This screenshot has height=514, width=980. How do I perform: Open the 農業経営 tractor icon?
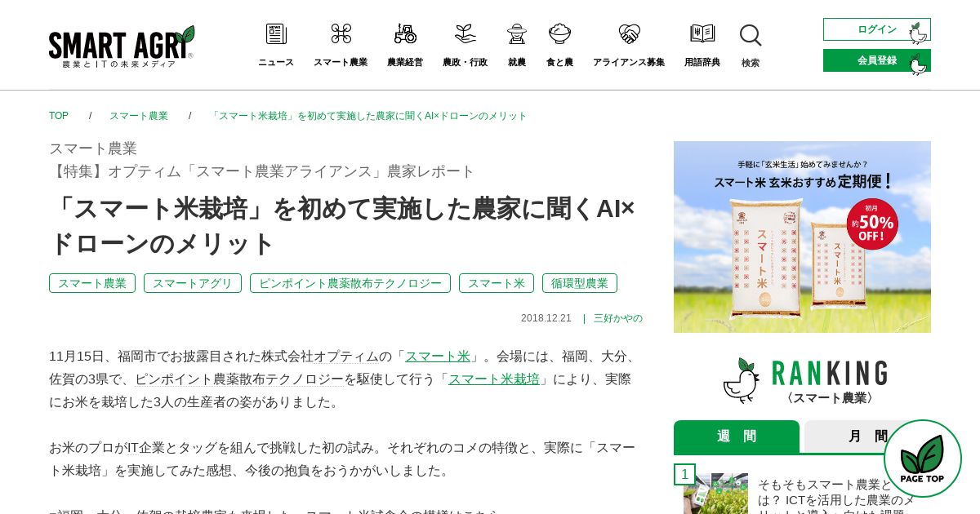click(x=405, y=33)
